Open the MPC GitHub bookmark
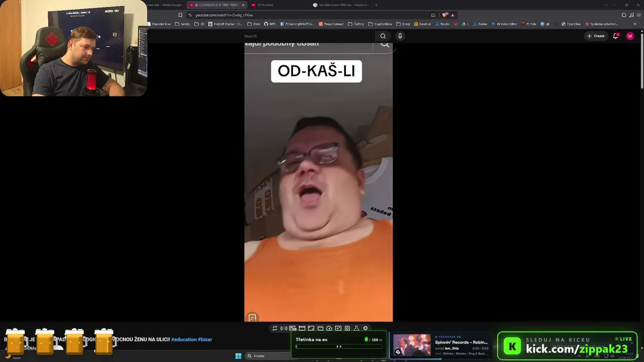Screen dimensions: 644x362 270,24
